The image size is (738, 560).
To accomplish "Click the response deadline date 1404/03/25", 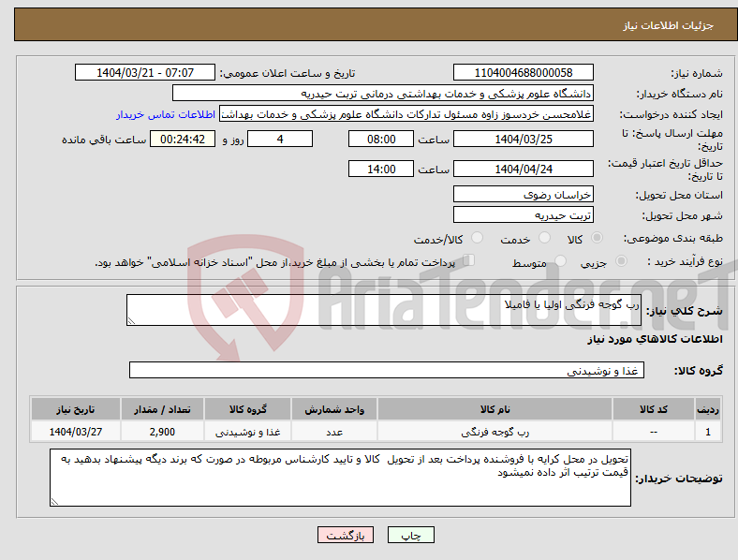I will coord(524,140).
